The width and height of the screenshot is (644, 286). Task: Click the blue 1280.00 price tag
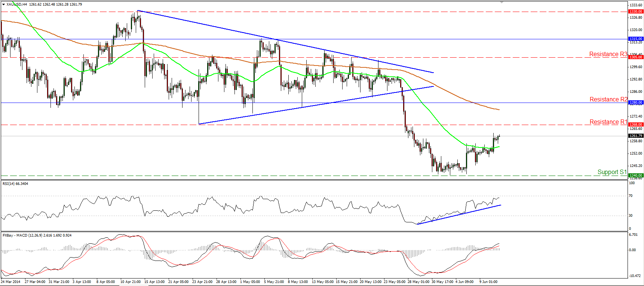click(x=636, y=103)
